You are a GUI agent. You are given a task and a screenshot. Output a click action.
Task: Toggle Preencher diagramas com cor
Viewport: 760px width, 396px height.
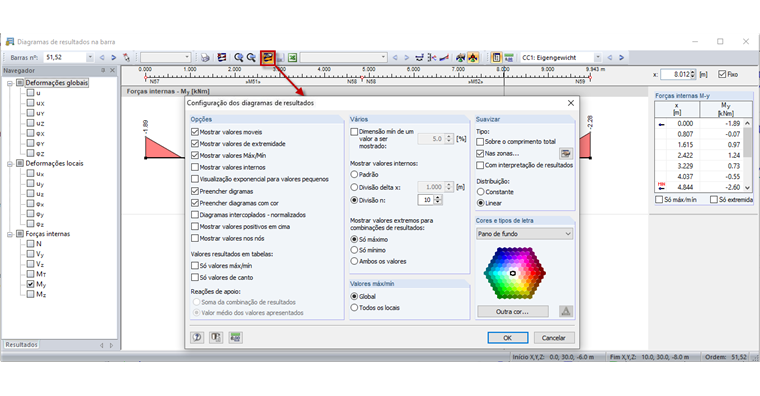[195, 203]
